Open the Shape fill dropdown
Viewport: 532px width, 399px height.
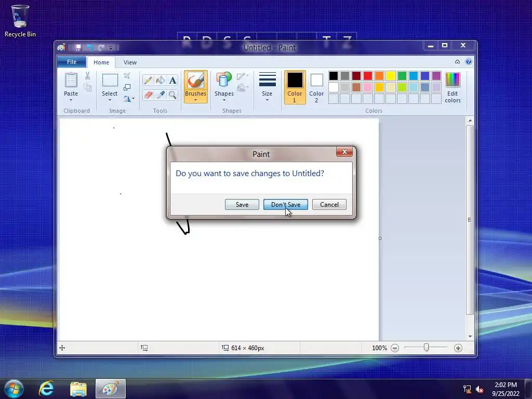243,88
